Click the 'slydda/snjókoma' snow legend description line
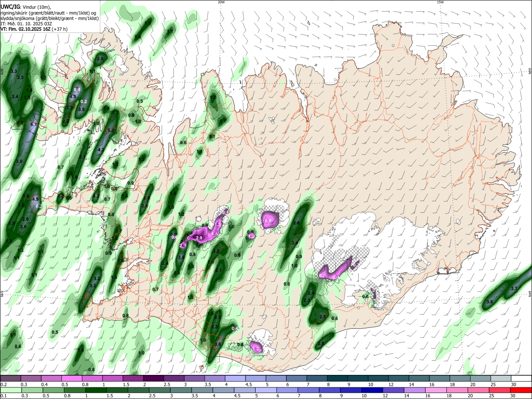Viewport: 532px width, 399px height. pos(50,18)
